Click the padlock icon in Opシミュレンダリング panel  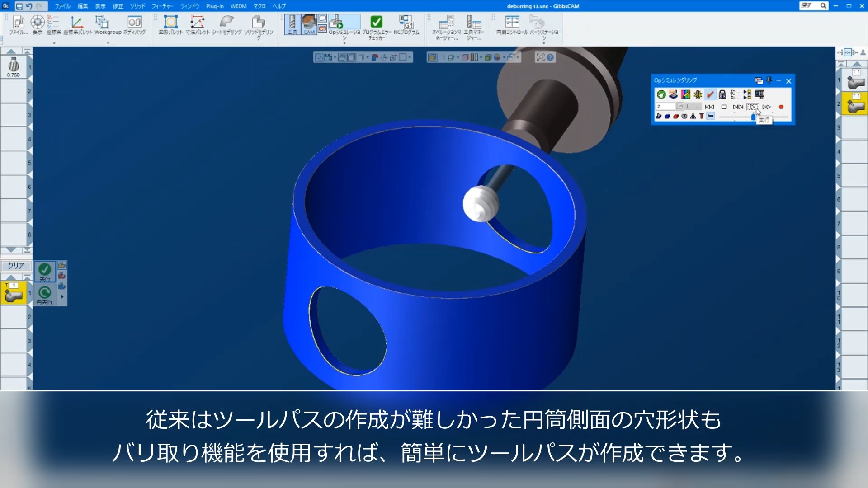pos(722,94)
